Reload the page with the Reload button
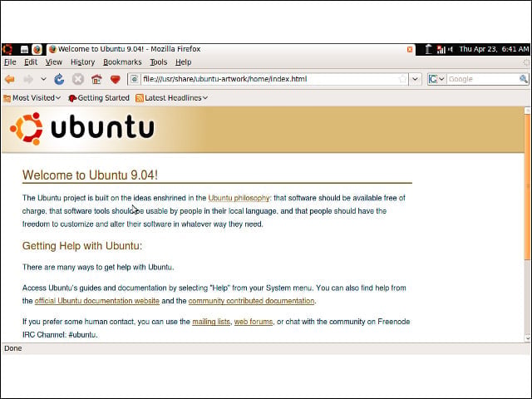Viewport: 532px width, 399px height. coord(59,80)
